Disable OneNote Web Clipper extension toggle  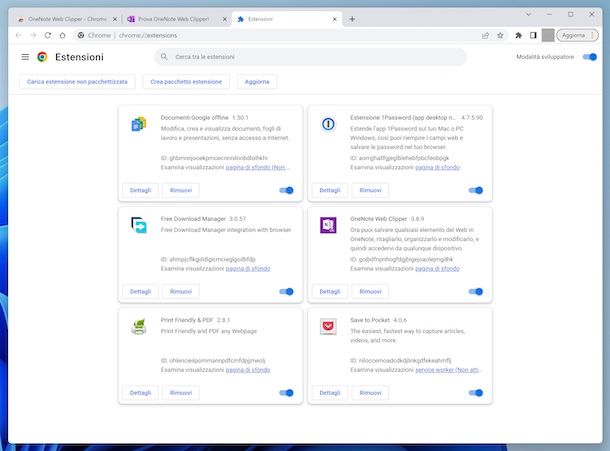coord(476,291)
